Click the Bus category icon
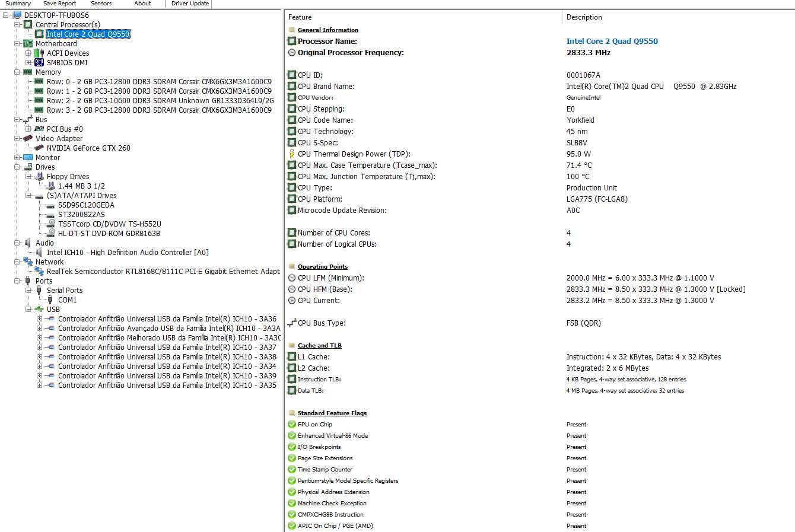This screenshot has height=532, width=795. (28, 120)
